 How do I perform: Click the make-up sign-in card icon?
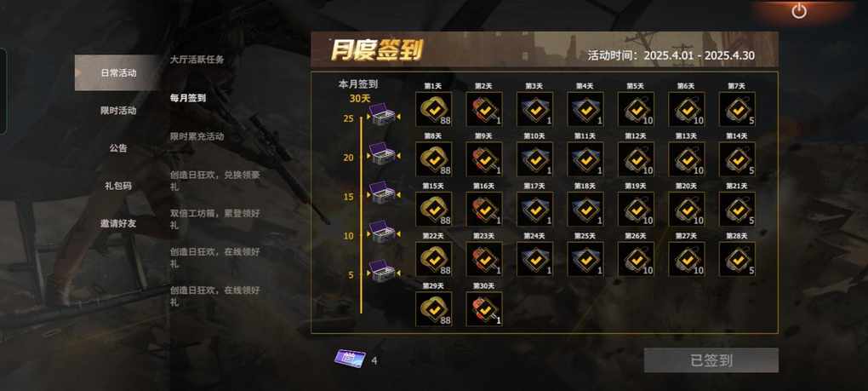tap(350, 359)
